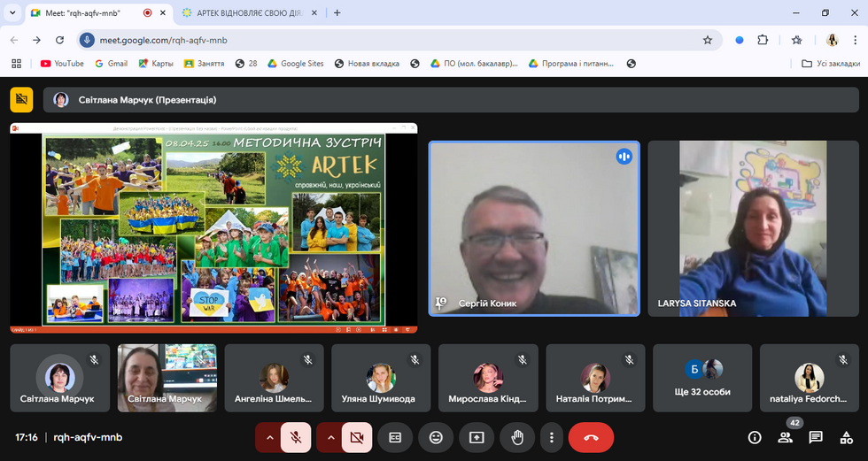The image size is (868, 461).
Task: Open Chrome three-dot menu
Action: (x=855, y=41)
